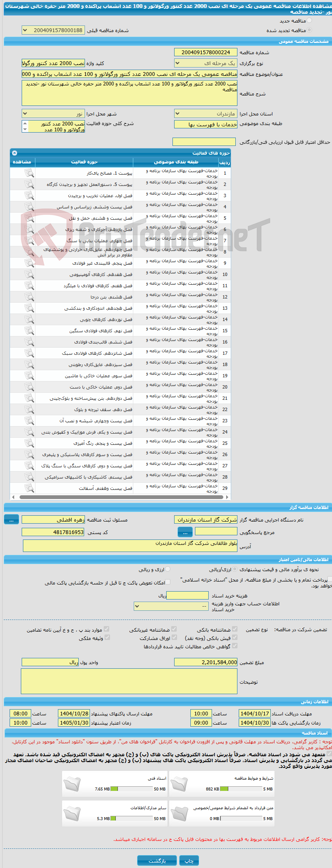This screenshot has width=332, height=868.
Task: Click the view magnifier icon in row 12
Action: point(29,297)
